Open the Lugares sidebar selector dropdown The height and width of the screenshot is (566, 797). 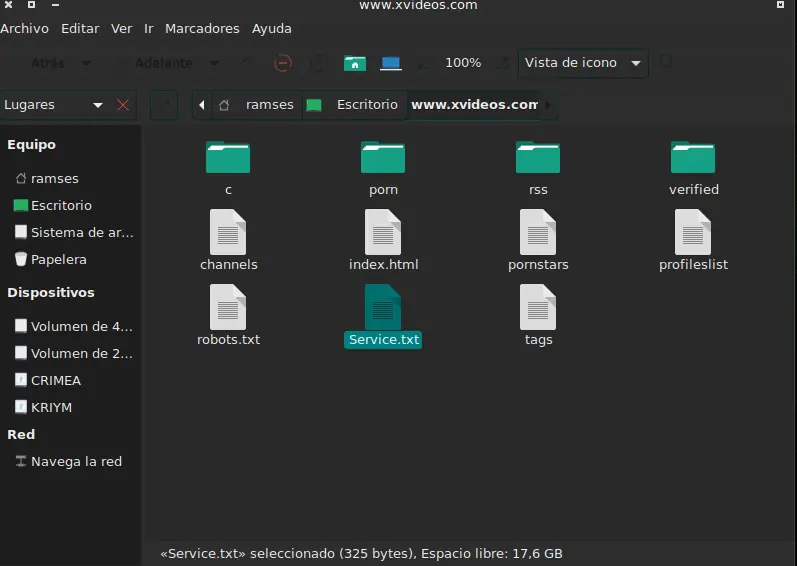pyautogui.click(x=54, y=105)
